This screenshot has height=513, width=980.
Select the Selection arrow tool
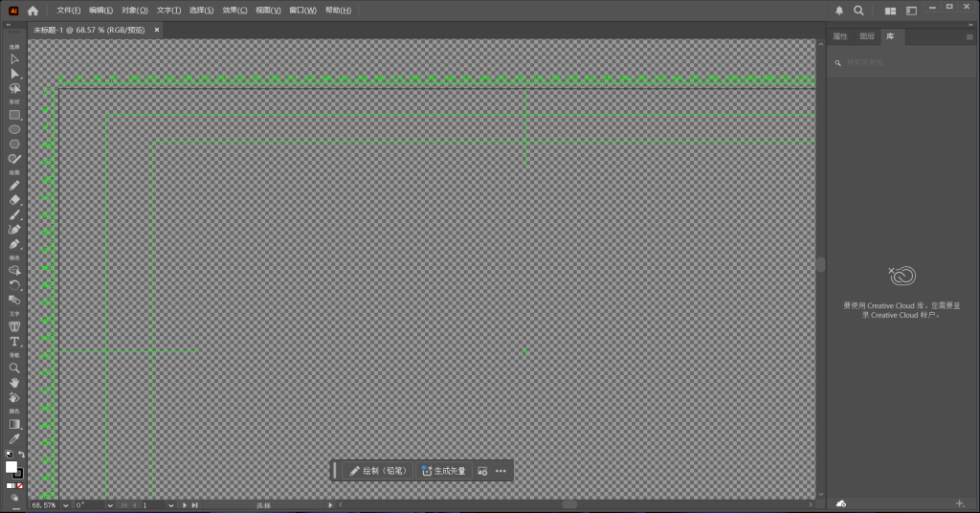point(14,59)
